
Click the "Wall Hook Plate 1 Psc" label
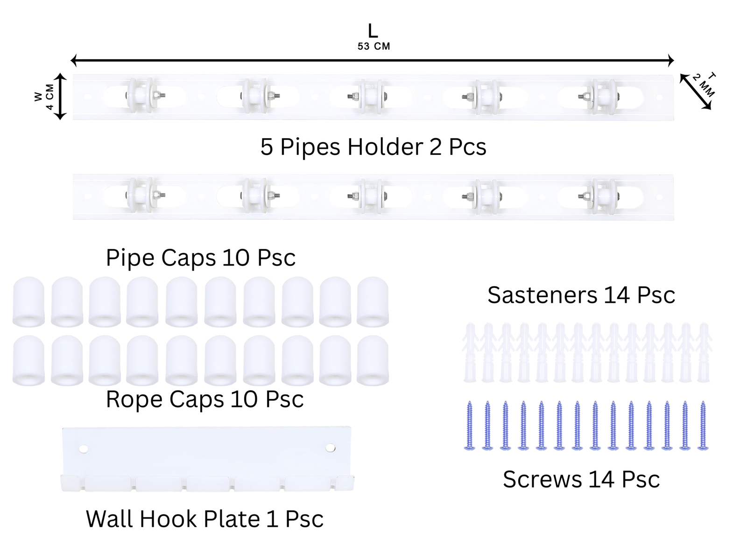pyautogui.click(x=204, y=519)
